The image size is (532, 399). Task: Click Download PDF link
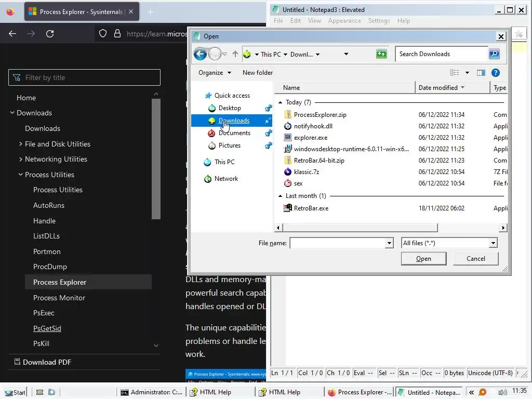click(x=43, y=362)
